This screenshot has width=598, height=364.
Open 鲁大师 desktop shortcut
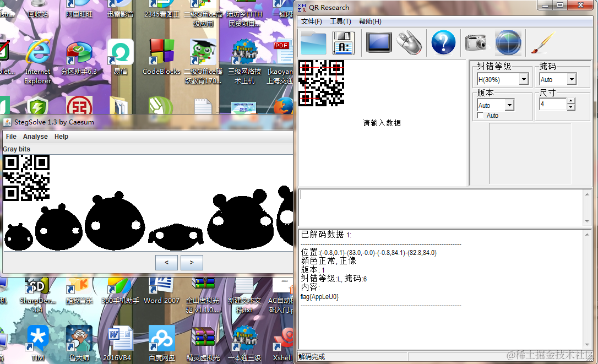[x=79, y=343]
